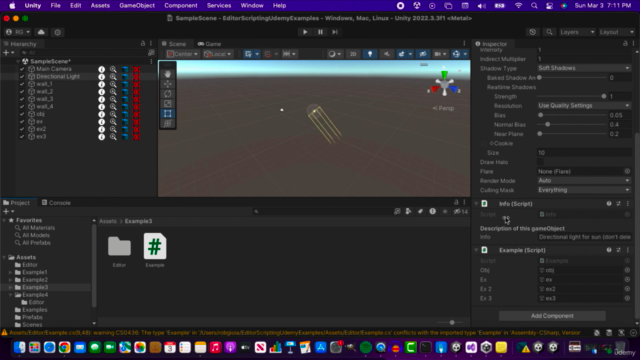Select the Rotate tool in Scene view

point(167,93)
